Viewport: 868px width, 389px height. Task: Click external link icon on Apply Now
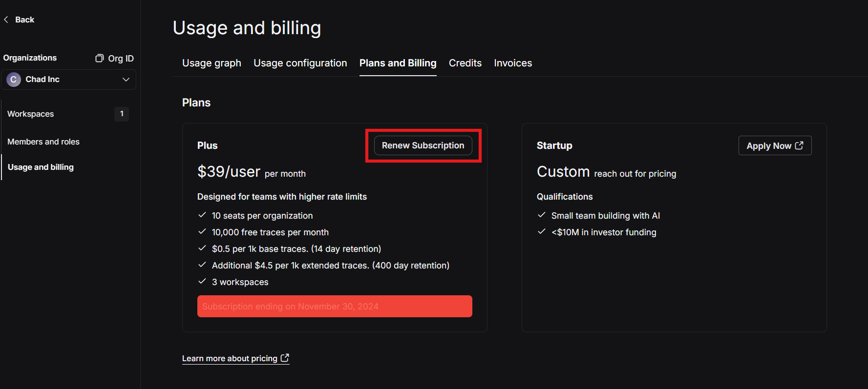tap(799, 145)
